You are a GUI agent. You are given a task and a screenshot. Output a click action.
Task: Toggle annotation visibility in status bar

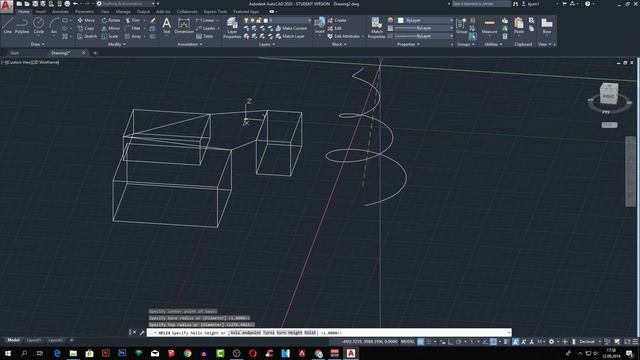pos(516,342)
